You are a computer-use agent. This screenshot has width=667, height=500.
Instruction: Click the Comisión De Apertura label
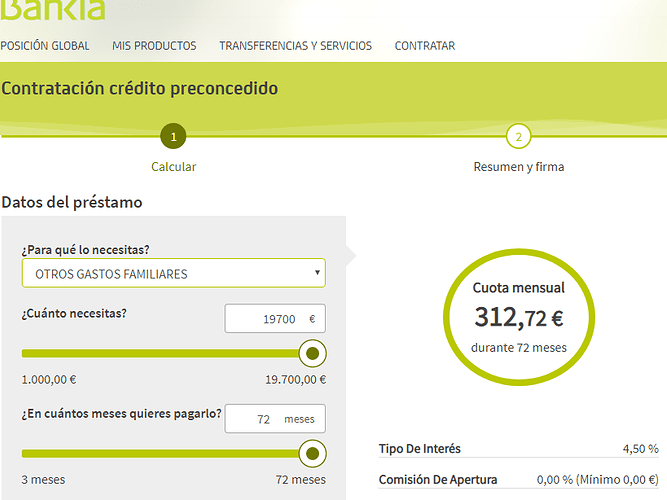coord(438,480)
